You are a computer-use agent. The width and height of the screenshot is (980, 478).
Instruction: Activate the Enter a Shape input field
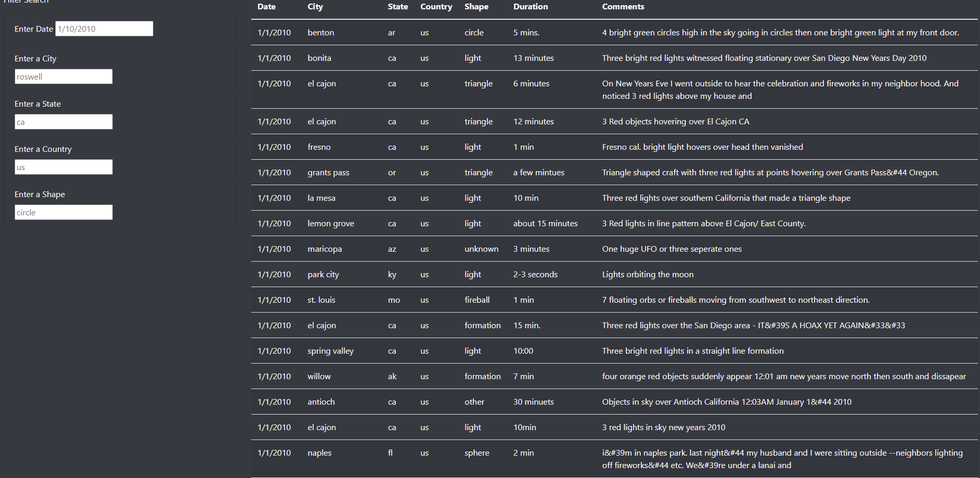(63, 212)
